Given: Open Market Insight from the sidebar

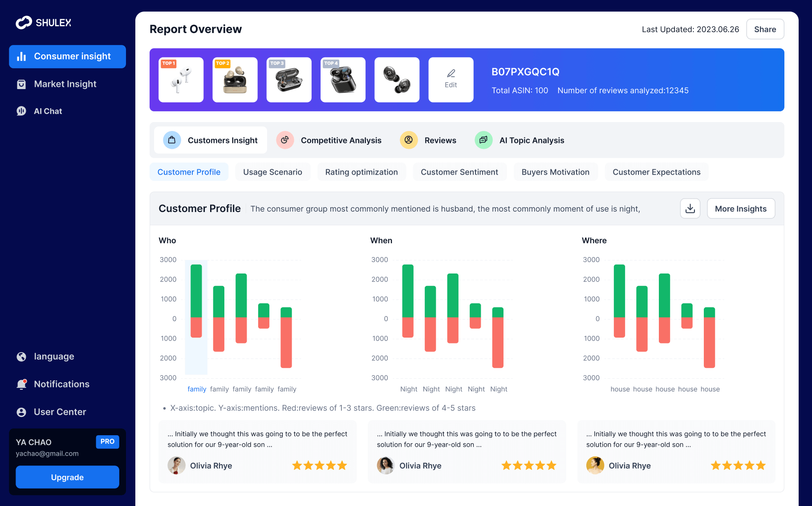Looking at the screenshot, I should (x=65, y=84).
